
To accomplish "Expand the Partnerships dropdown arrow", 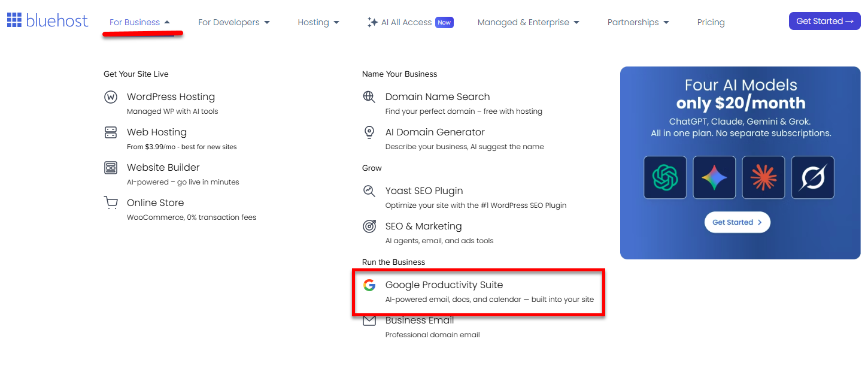I will (666, 22).
